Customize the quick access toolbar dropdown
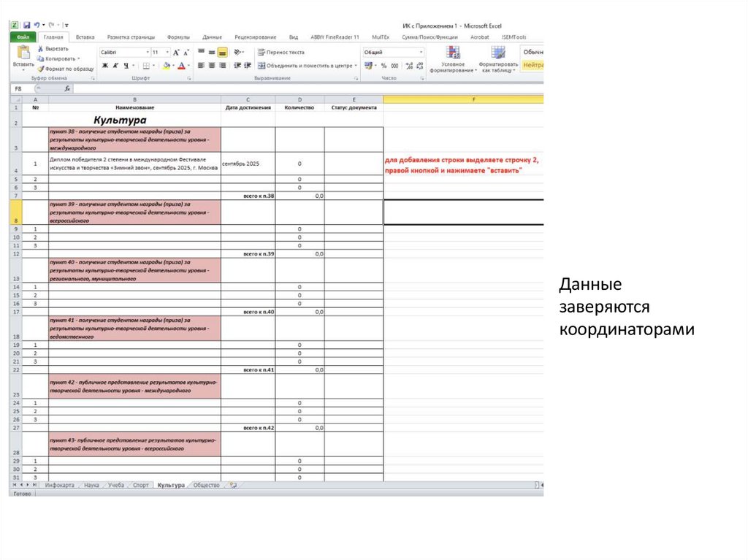This screenshot has width=748, height=560. (x=66, y=26)
